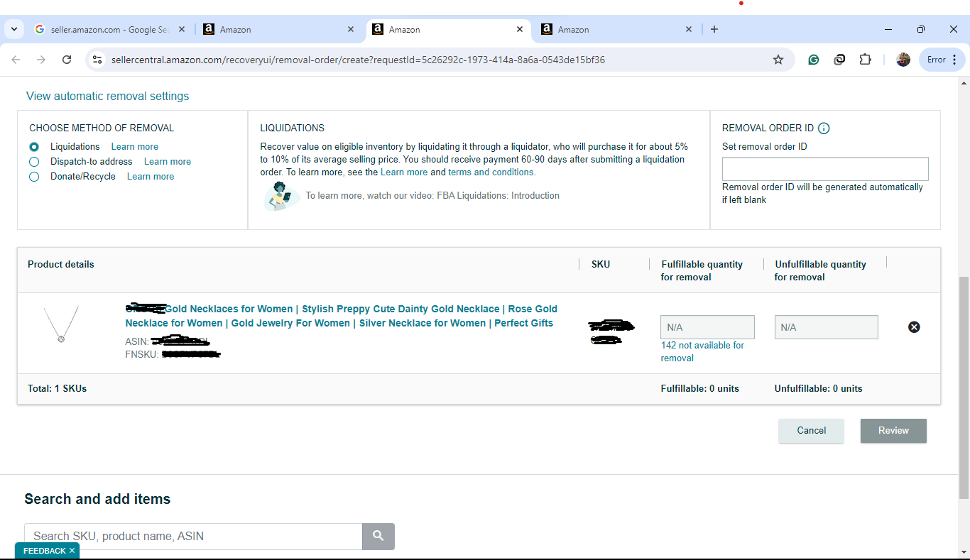Click the Cancel button
This screenshot has height=560, width=970.
(811, 431)
